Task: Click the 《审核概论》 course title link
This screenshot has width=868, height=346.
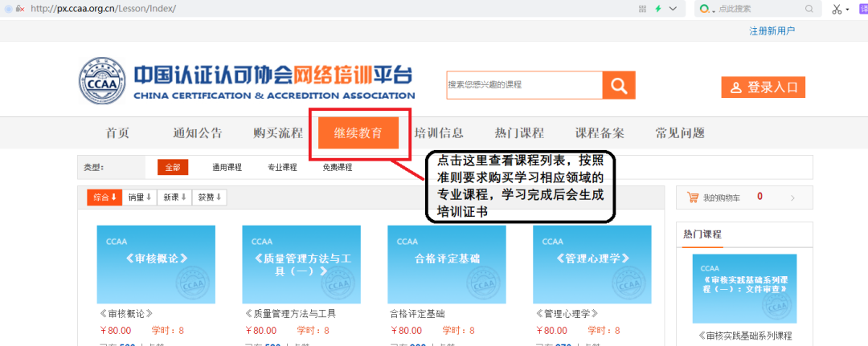Action: pos(125,314)
